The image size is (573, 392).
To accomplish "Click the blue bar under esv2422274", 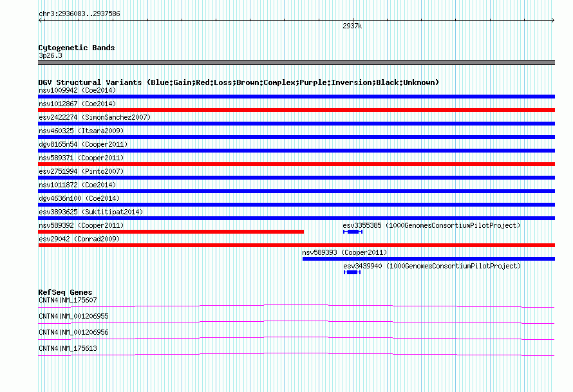I will click(x=296, y=124).
